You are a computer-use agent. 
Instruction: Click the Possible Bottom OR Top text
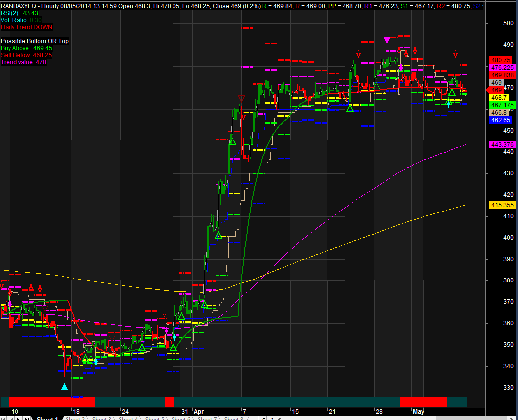point(35,41)
